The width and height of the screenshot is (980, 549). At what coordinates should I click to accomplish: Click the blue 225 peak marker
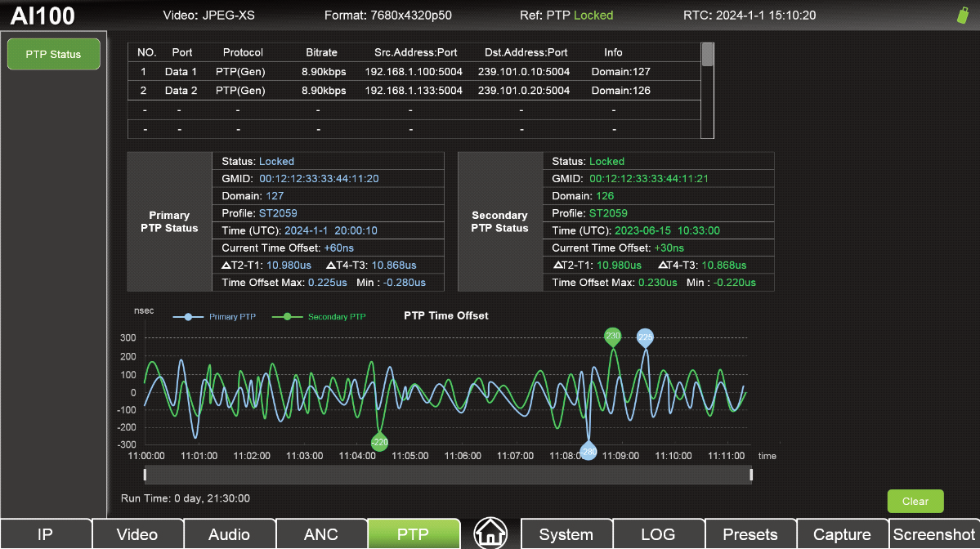(x=645, y=337)
